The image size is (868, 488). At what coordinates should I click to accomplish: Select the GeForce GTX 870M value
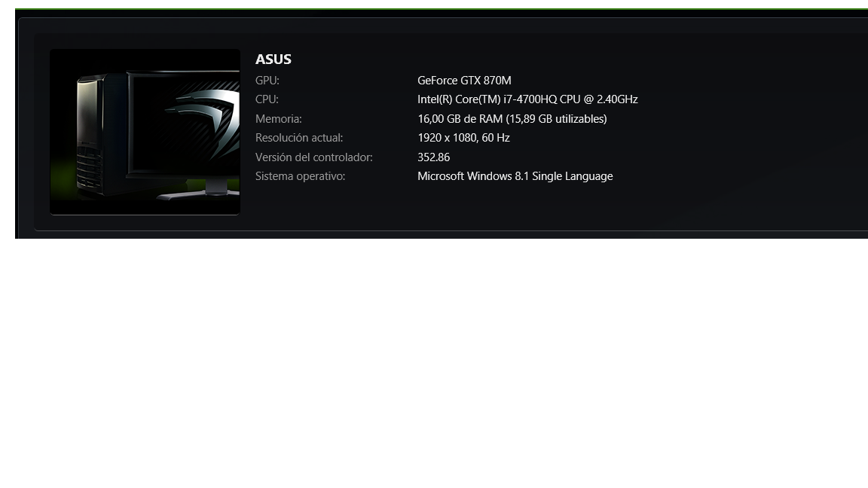point(464,81)
